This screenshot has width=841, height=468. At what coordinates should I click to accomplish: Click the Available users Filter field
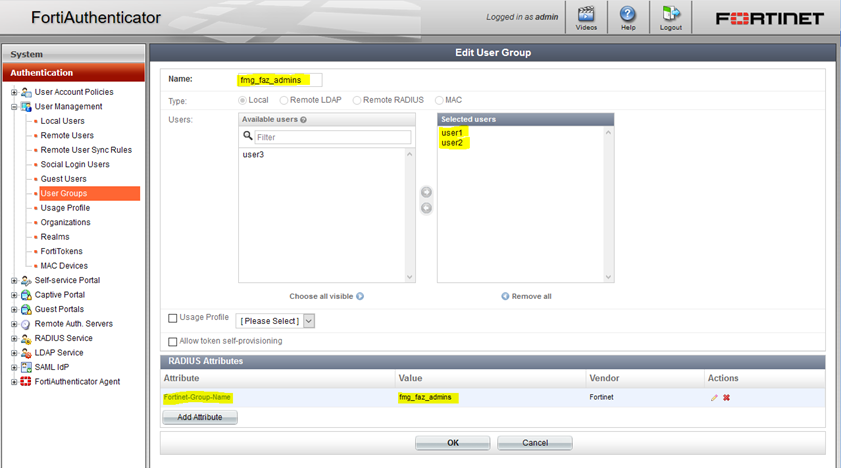[333, 137]
